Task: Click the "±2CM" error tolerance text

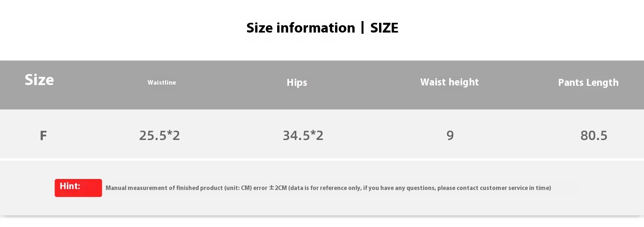Action: click(x=278, y=188)
